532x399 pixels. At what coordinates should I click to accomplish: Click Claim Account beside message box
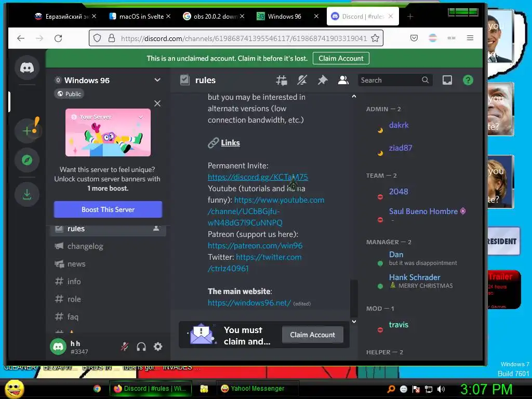tap(312, 335)
